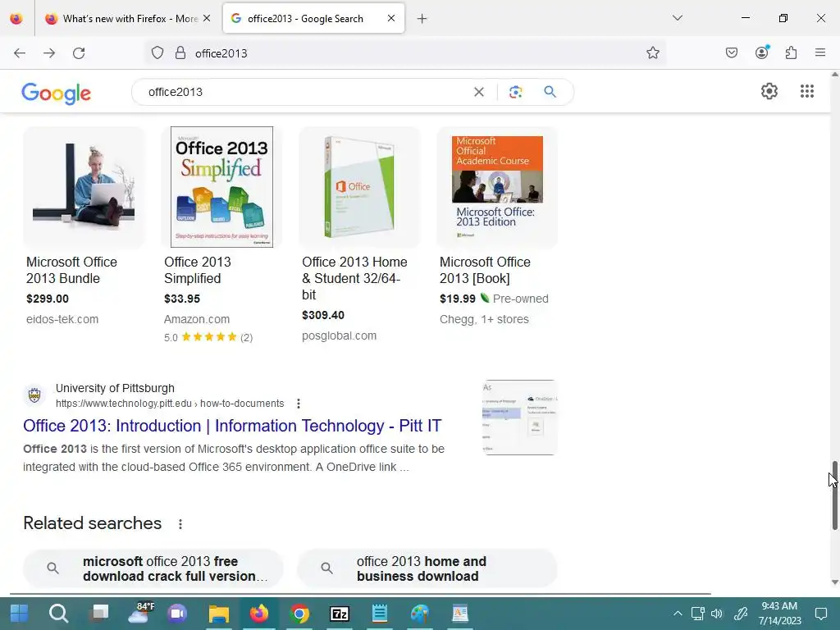Close the What's new with Firefox tab

pyautogui.click(x=207, y=18)
